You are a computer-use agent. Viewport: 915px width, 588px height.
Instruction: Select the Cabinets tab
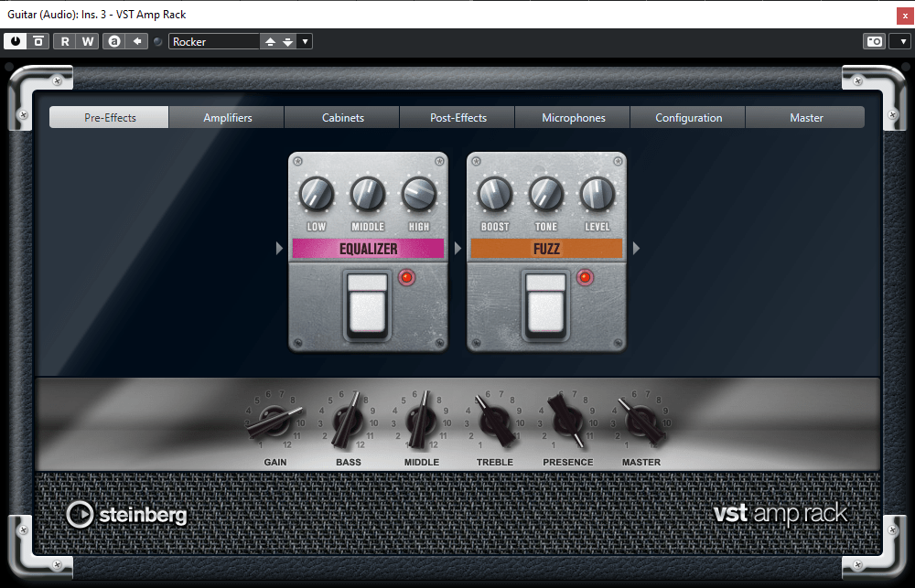click(x=341, y=117)
